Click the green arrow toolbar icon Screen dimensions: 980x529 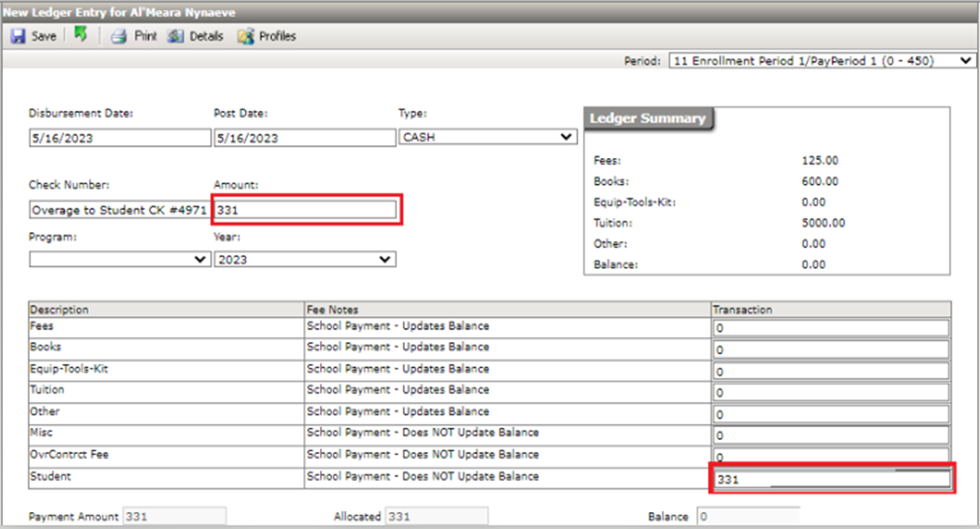click(x=80, y=37)
